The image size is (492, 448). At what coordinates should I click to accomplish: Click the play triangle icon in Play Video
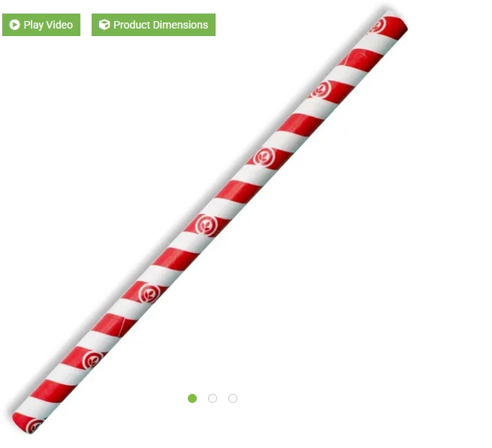[x=14, y=25]
